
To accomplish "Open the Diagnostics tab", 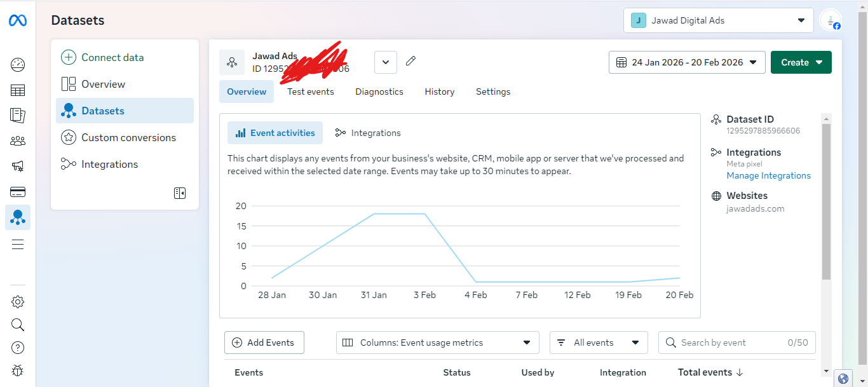I will pyautogui.click(x=379, y=92).
